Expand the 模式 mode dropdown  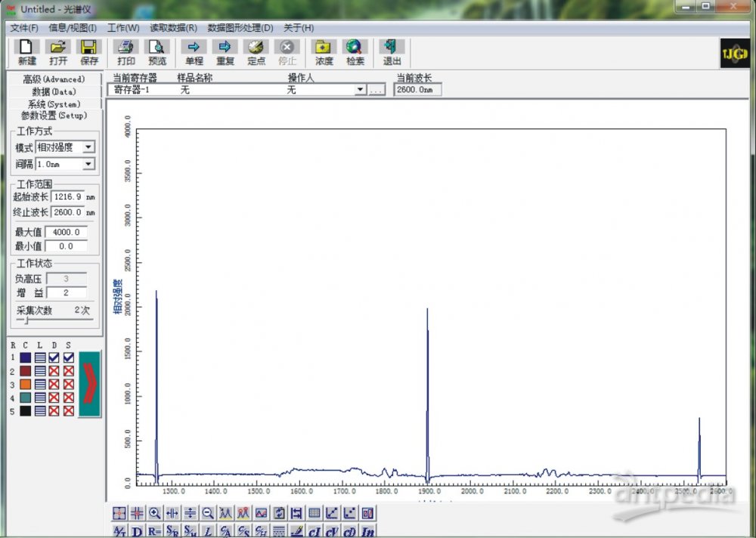(88, 147)
